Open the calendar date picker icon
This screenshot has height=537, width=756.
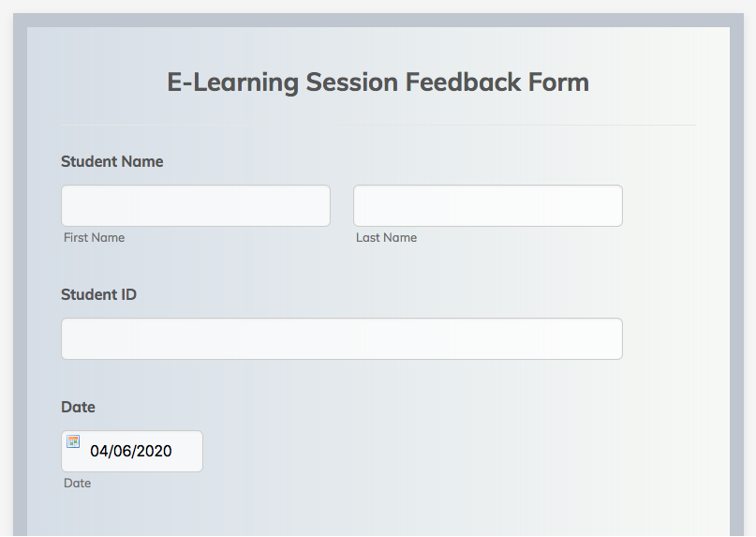(73, 441)
